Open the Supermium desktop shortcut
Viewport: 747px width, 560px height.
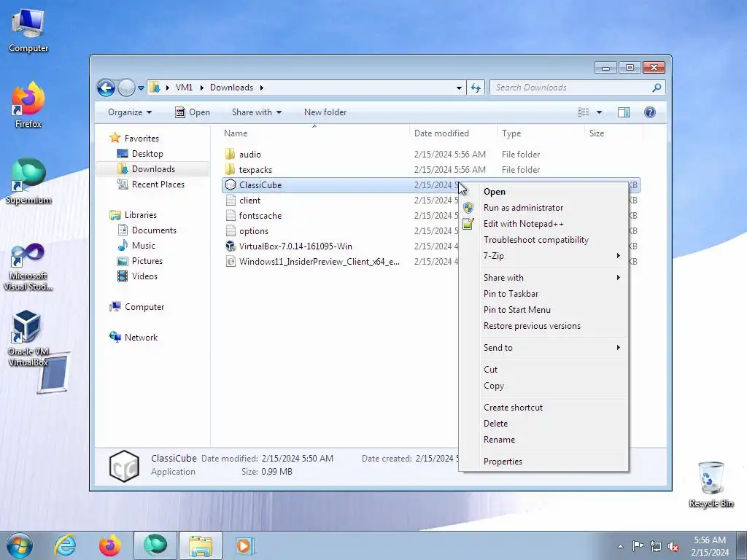pos(28,181)
